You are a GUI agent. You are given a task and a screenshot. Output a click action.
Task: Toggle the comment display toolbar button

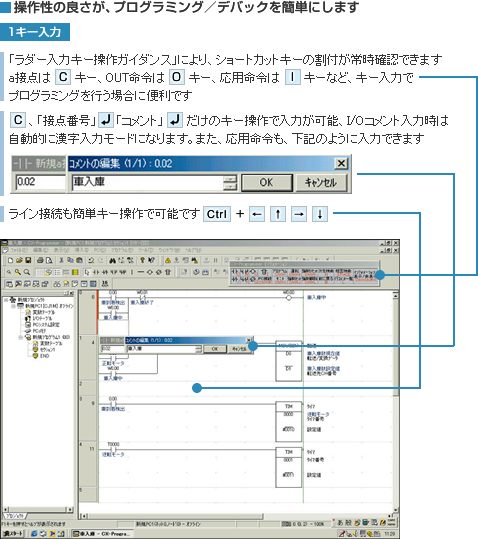point(48,272)
